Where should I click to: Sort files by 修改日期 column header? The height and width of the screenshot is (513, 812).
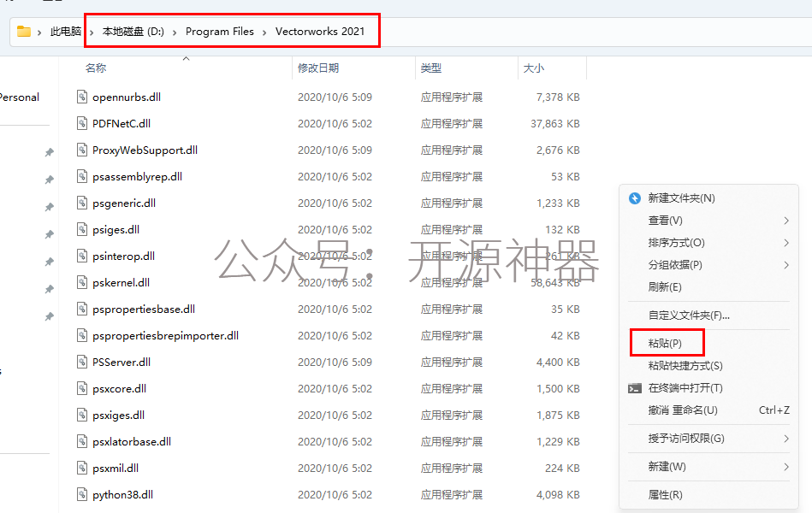tap(318, 68)
